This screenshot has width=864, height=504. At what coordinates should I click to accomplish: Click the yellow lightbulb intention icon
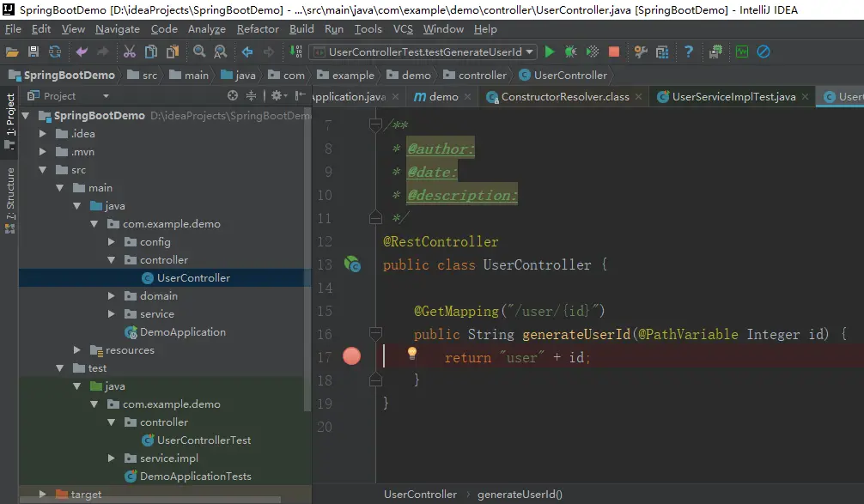point(411,353)
